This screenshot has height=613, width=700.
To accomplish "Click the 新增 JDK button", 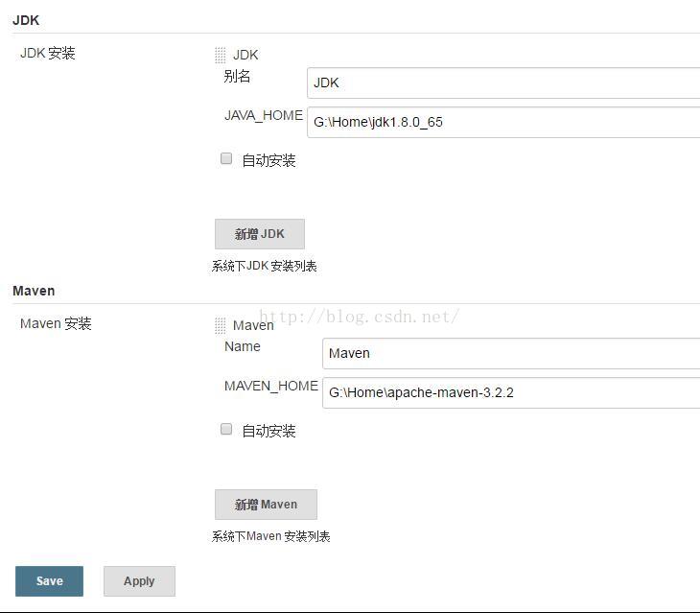I will tap(260, 234).
